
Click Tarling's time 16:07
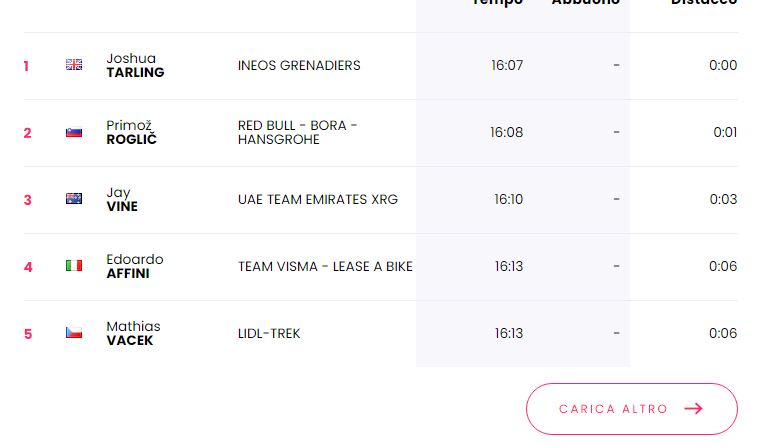507,66
